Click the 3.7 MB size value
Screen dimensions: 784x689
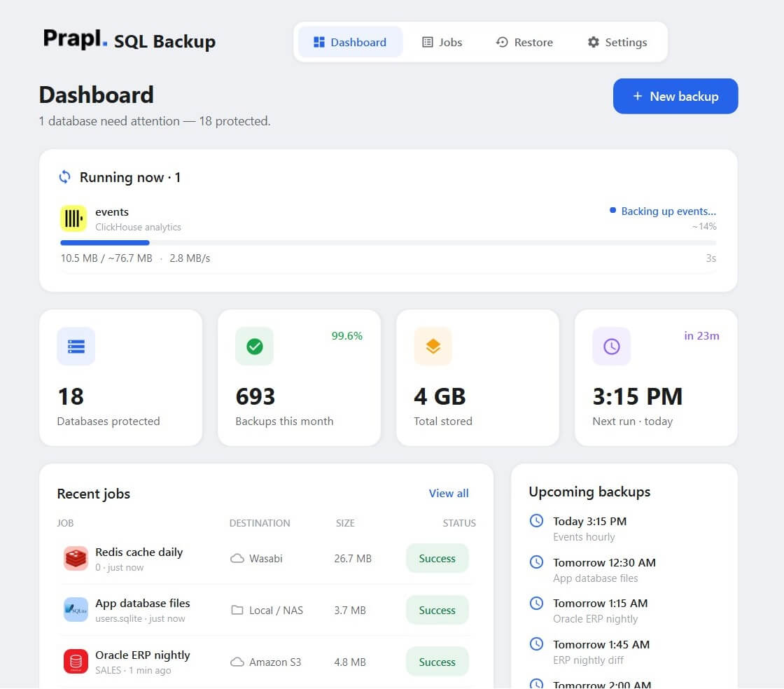350,610
